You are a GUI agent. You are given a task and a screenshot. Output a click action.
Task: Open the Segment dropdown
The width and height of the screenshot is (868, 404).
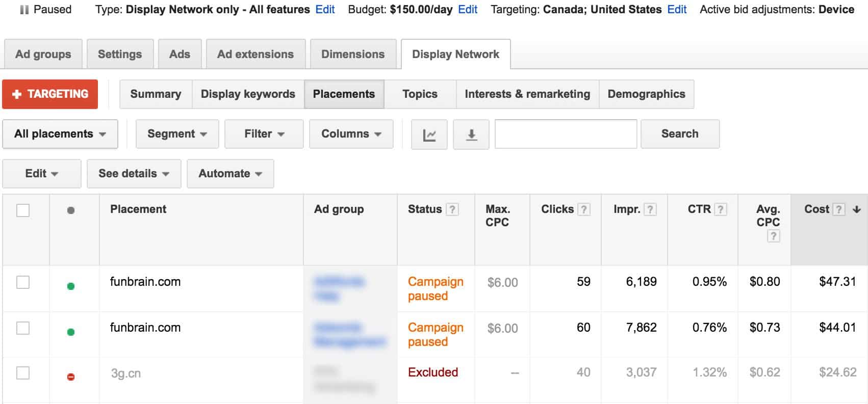pyautogui.click(x=177, y=134)
